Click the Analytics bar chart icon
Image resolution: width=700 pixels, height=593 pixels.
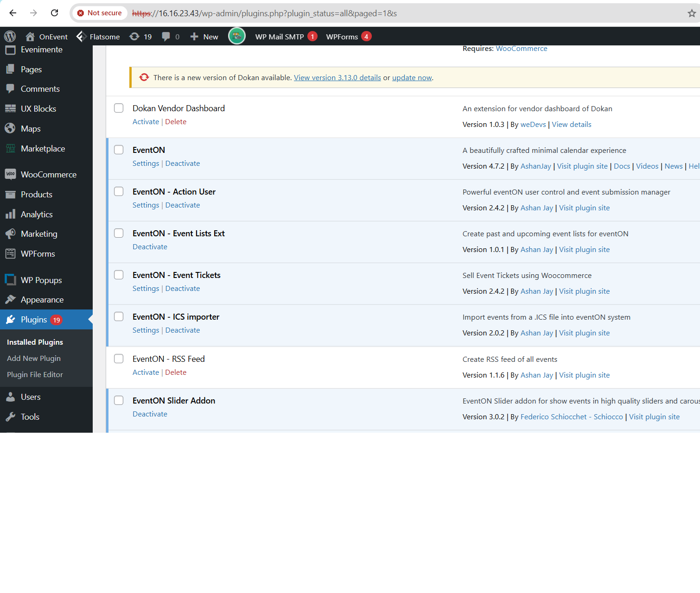tap(10, 214)
